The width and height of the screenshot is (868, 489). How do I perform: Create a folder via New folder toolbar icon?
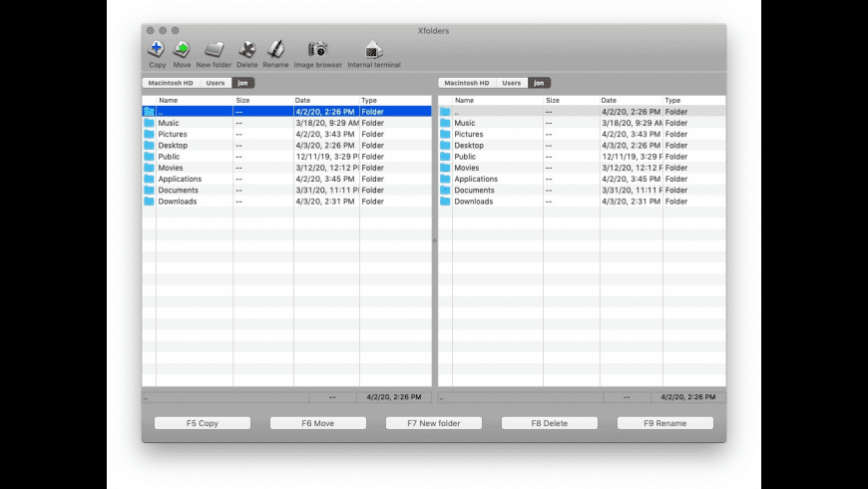pos(214,50)
